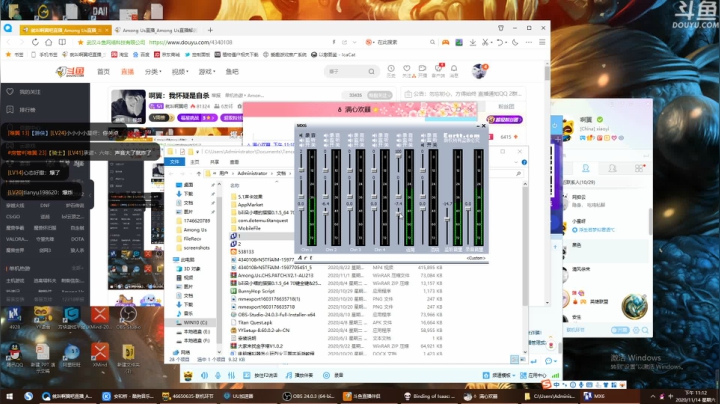This screenshot has height=404, width=720.
Task: Open the 频道模板 dropdown in YY toolbar
Action: [499, 375]
